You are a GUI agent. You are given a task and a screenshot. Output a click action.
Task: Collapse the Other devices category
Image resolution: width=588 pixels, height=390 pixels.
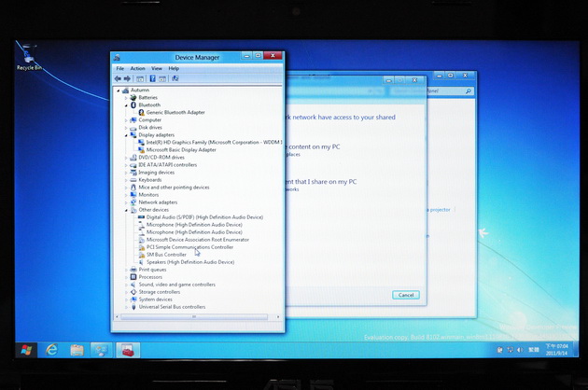pos(127,210)
